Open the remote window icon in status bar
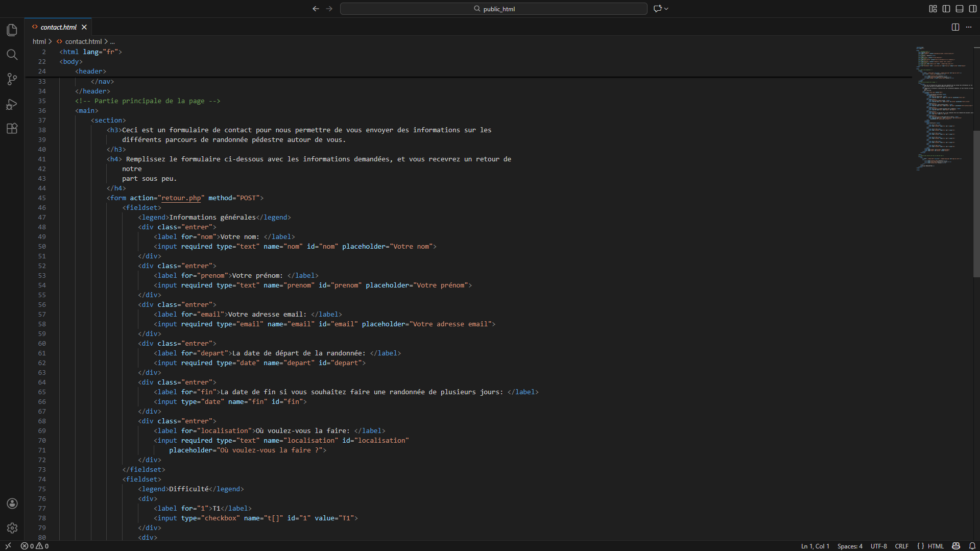 (8, 546)
